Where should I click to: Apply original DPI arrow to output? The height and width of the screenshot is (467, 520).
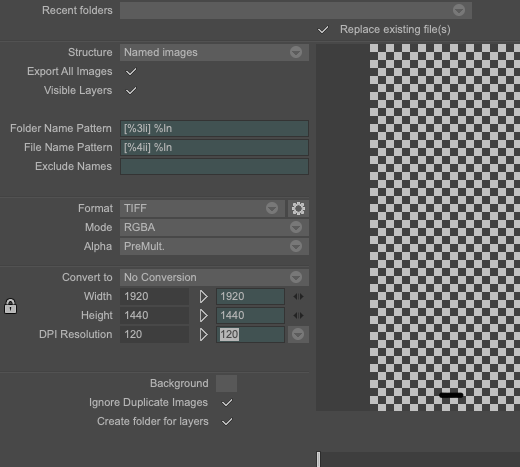tap(203, 335)
